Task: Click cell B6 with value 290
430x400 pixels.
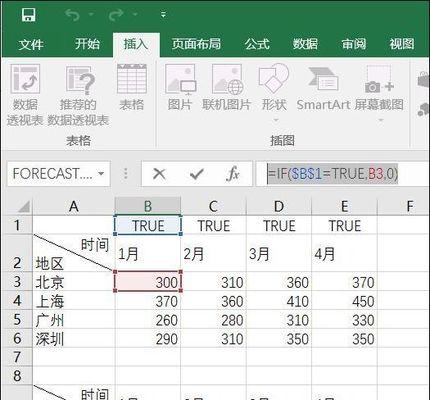Action: (148, 338)
